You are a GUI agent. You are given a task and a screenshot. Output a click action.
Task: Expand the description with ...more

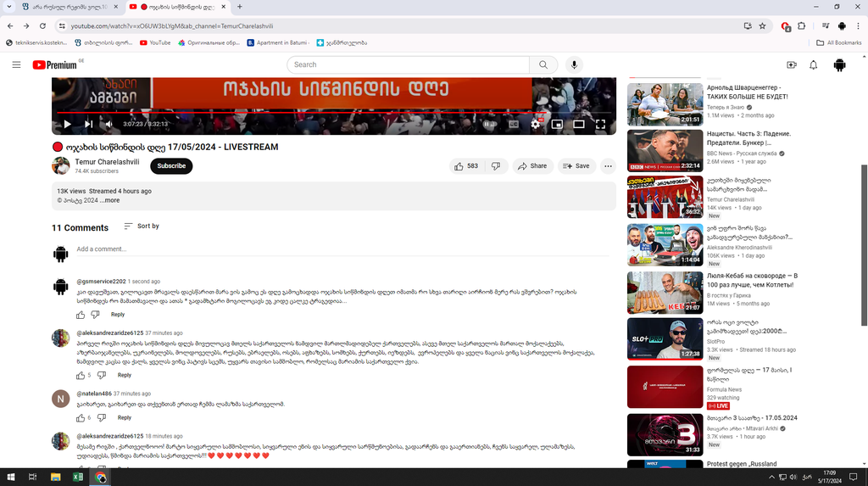(x=109, y=200)
